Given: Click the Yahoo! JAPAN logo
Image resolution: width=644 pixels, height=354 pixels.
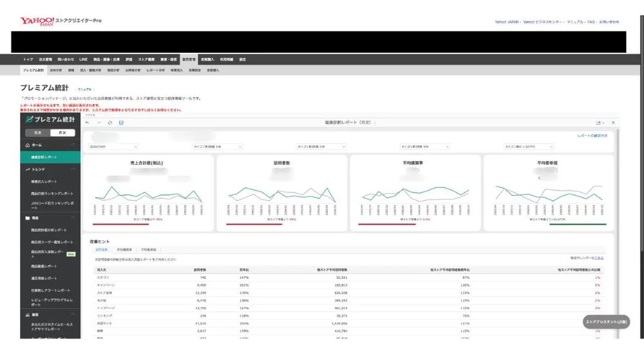Looking at the screenshot, I should click(x=37, y=21).
